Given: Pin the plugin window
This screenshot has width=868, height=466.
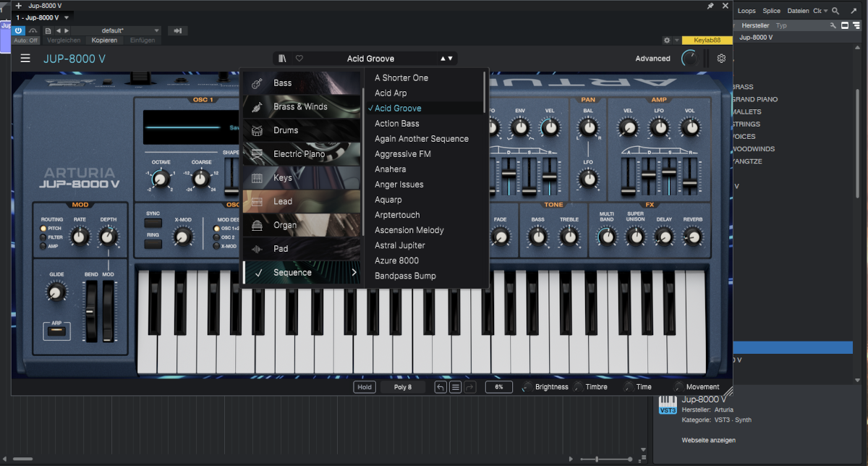Looking at the screenshot, I should click(x=710, y=6).
